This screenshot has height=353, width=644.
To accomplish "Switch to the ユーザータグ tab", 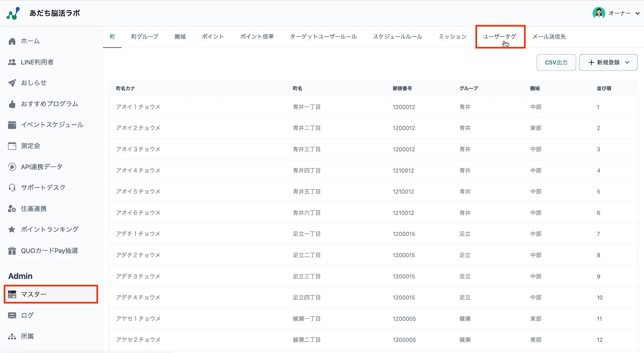I will tap(499, 37).
